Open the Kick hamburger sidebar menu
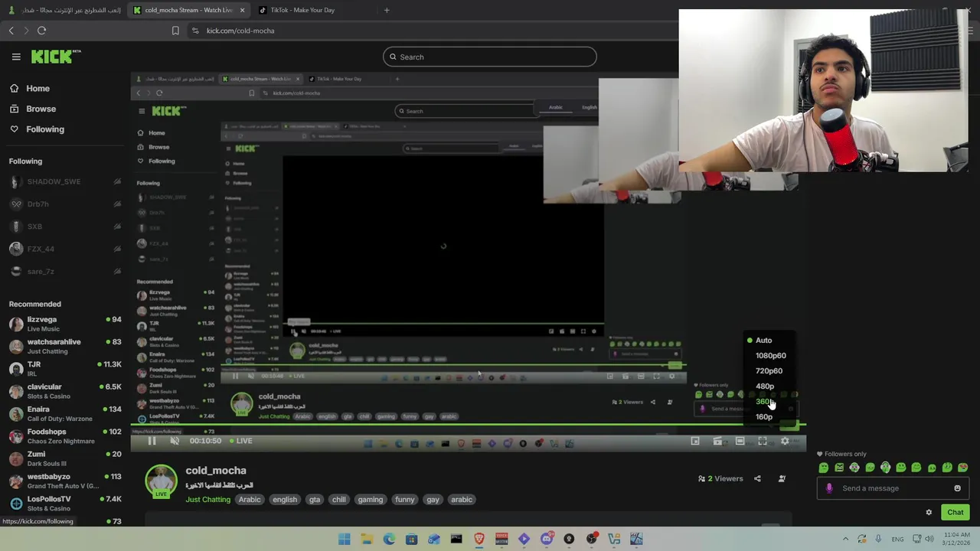This screenshot has height=551, width=980. pos(16,57)
